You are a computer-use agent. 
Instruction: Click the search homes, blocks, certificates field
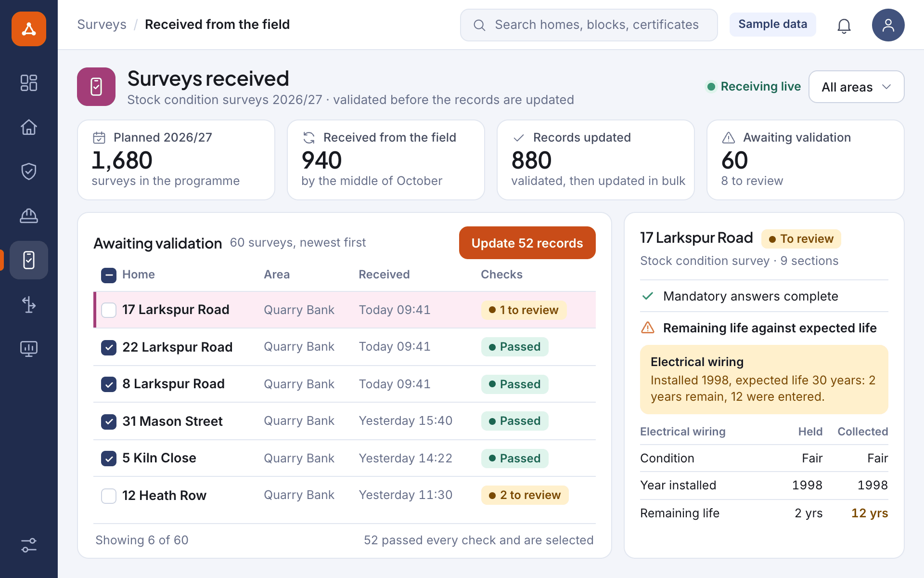[589, 25]
